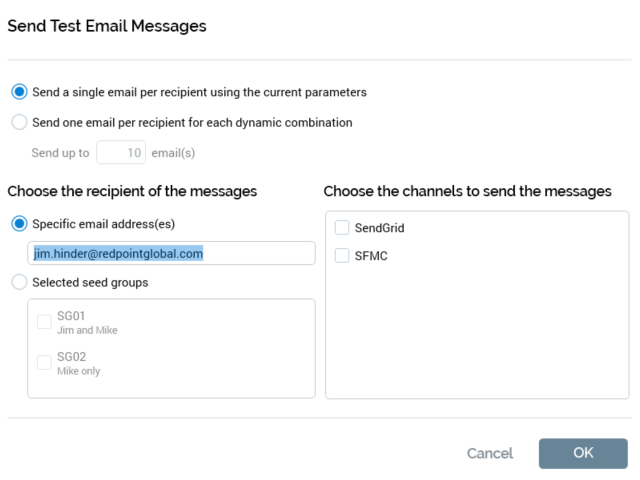
Task: Click the Choose the channels heading
Action: point(467,190)
